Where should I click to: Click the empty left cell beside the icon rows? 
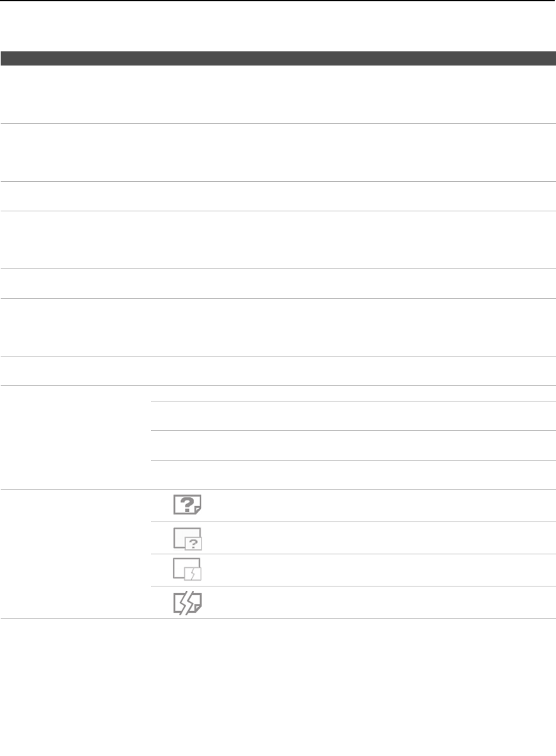[75, 554]
